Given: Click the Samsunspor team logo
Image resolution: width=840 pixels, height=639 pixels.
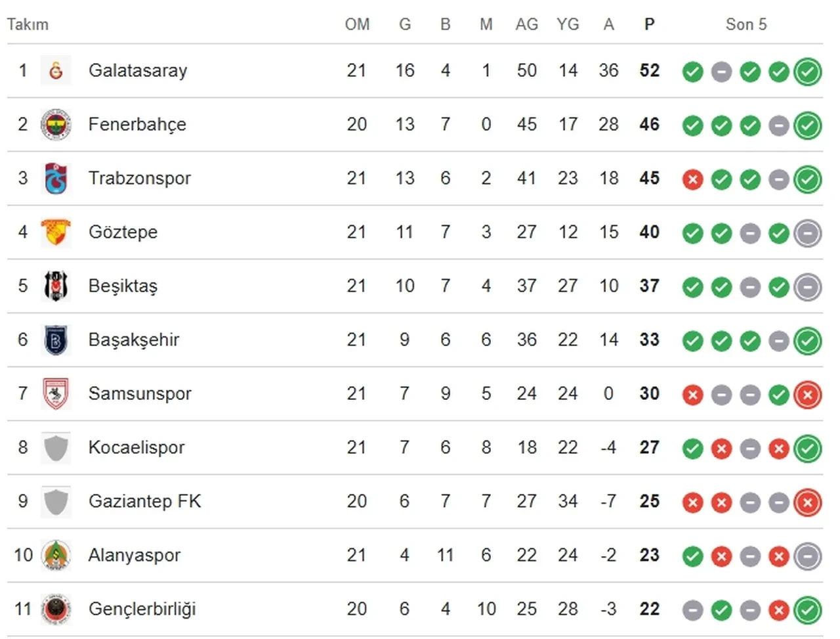Looking at the screenshot, I should [x=56, y=393].
